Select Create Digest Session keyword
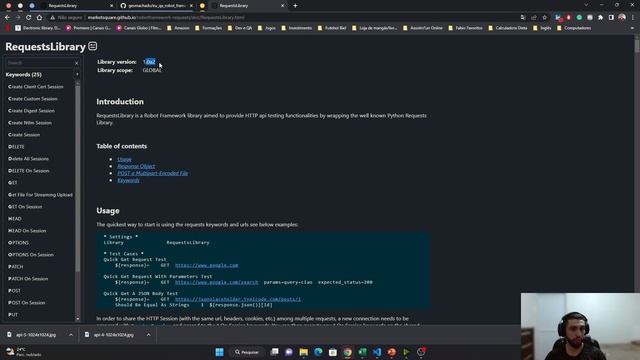This screenshot has width=640, height=360. (31, 111)
